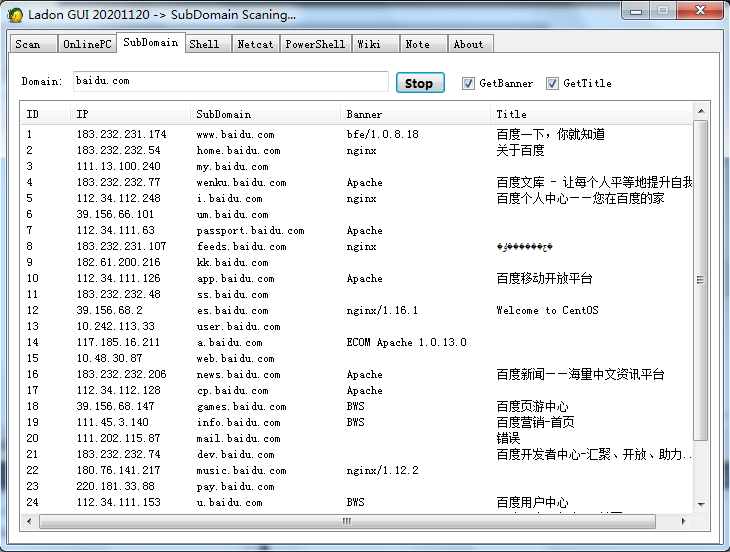Select the dev.baidu.com entry
730x552 pixels.
click(x=357, y=454)
